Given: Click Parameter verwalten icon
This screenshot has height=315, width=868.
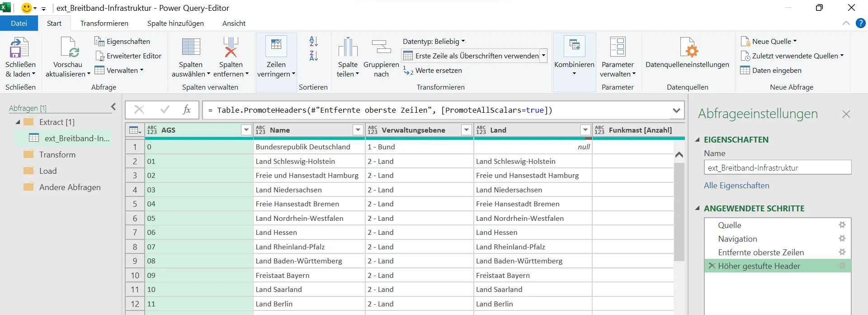Looking at the screenshot, I should pos(618,47).
